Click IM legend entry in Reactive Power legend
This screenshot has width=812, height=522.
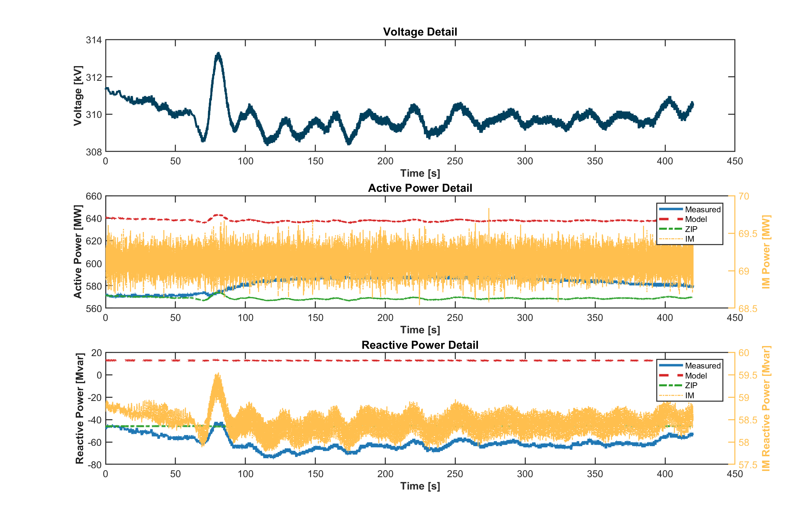point(689,396)
